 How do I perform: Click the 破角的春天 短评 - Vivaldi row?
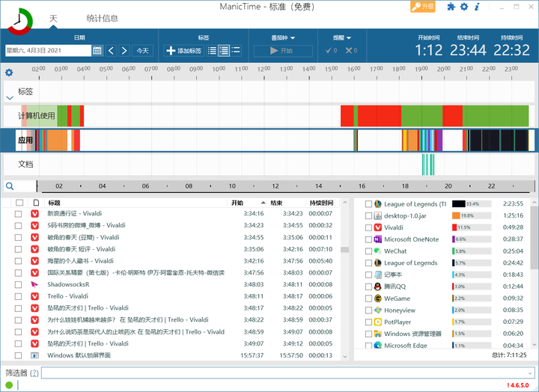click(172, 249)
